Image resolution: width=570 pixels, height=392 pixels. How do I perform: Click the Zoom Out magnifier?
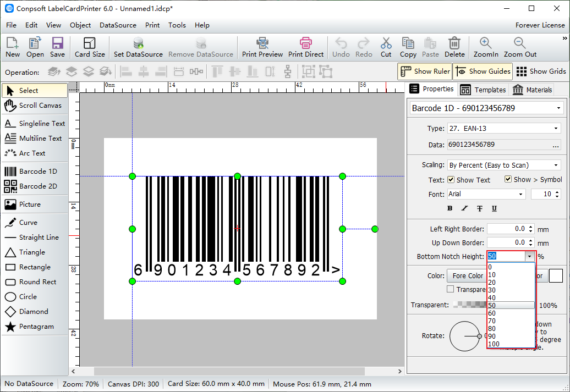[x=520, y=47]
